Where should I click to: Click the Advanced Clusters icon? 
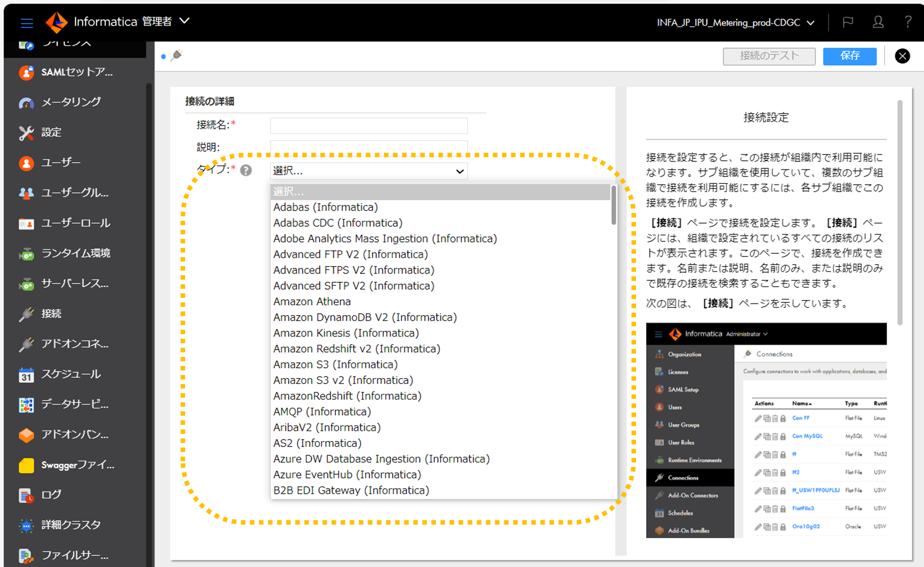point(26,526)
